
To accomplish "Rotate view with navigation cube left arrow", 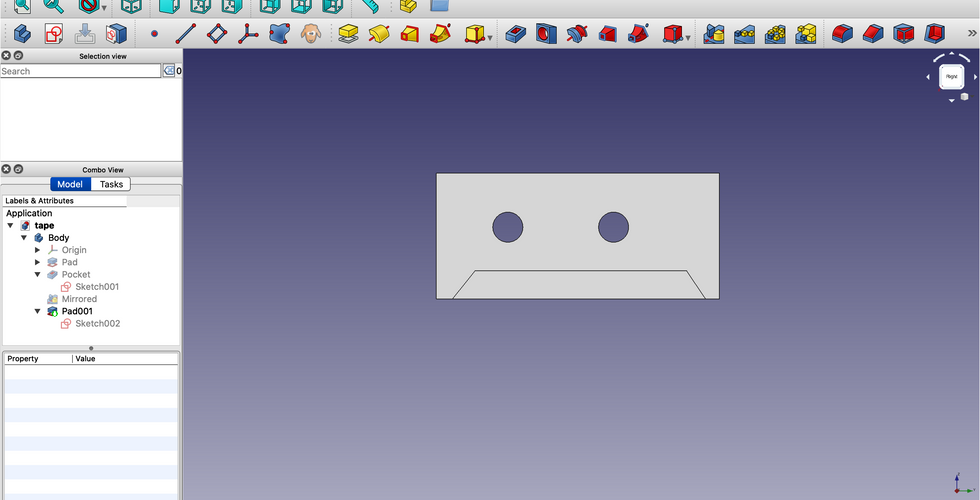I will (928, 77).
